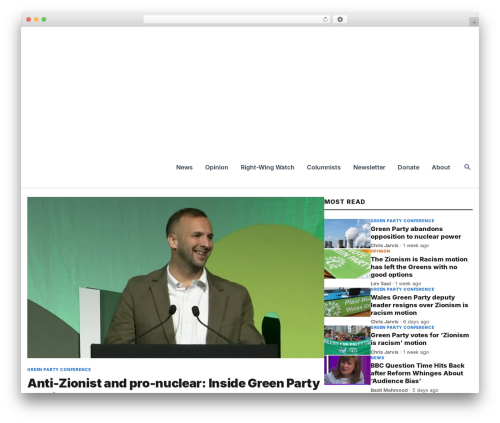This screenshot has width=500, height=423.
Task: Click Green Party Conference tag above nuclear power article
Action: [x=402, y=221]
